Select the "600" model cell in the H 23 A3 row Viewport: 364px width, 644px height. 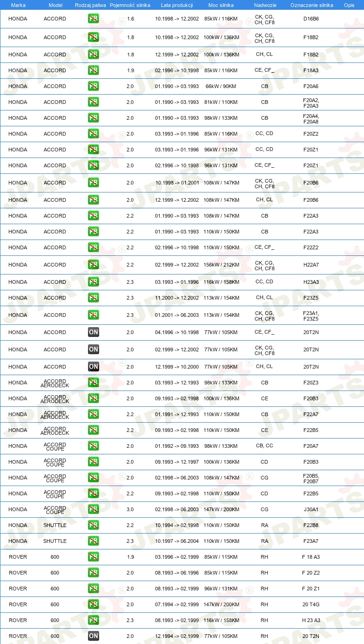pos(55,620)
